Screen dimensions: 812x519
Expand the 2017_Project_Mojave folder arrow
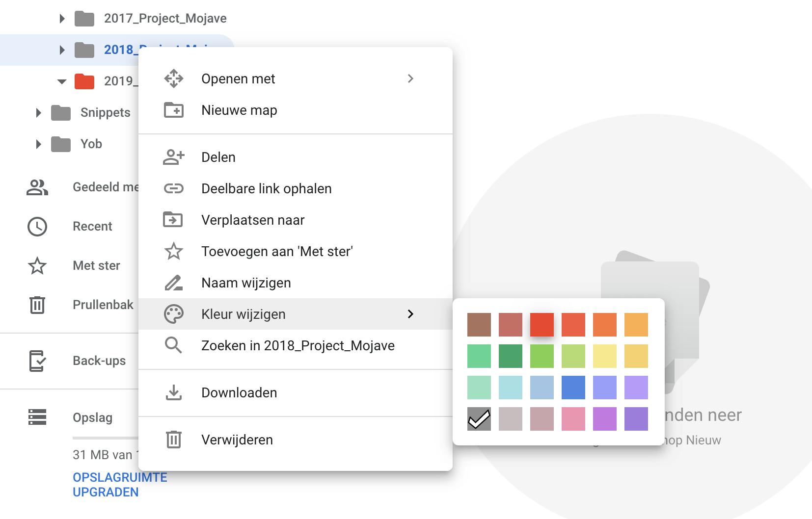coord(62,19)
